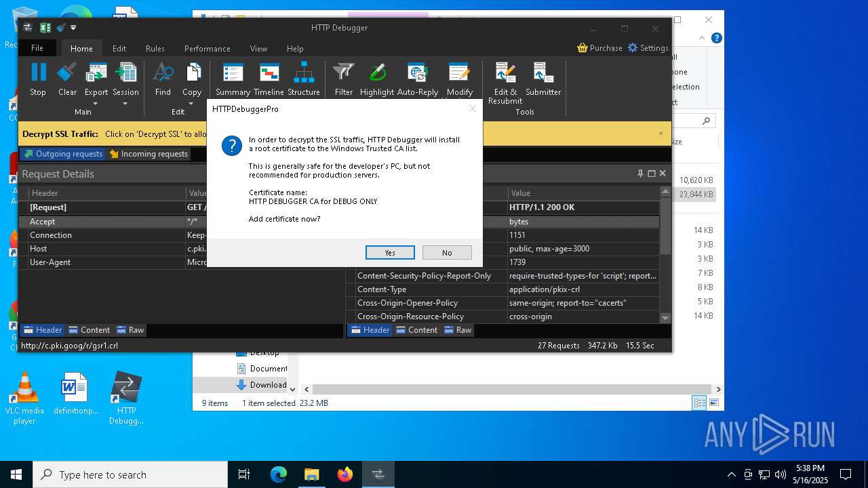Click the Export icon
The image size is (868, 488).
(96, 73)
